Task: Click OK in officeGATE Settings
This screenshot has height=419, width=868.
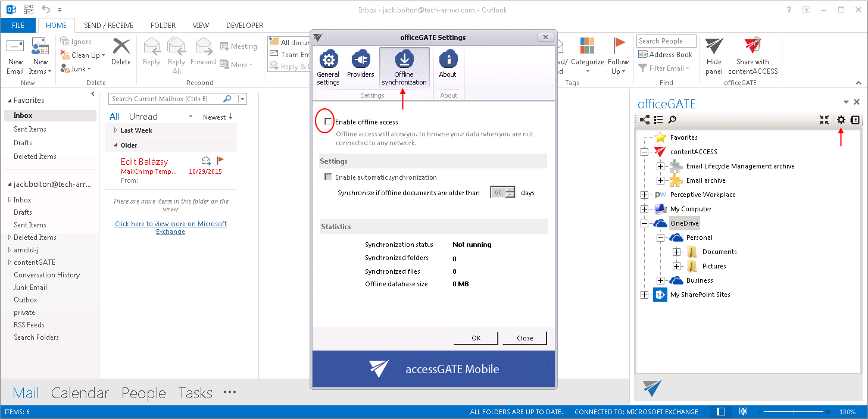Action: 476,338
